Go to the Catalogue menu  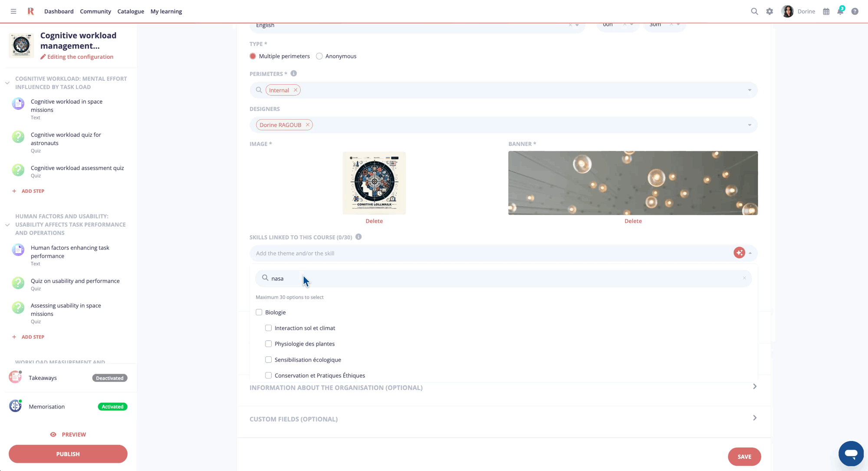tap(131, 11)
